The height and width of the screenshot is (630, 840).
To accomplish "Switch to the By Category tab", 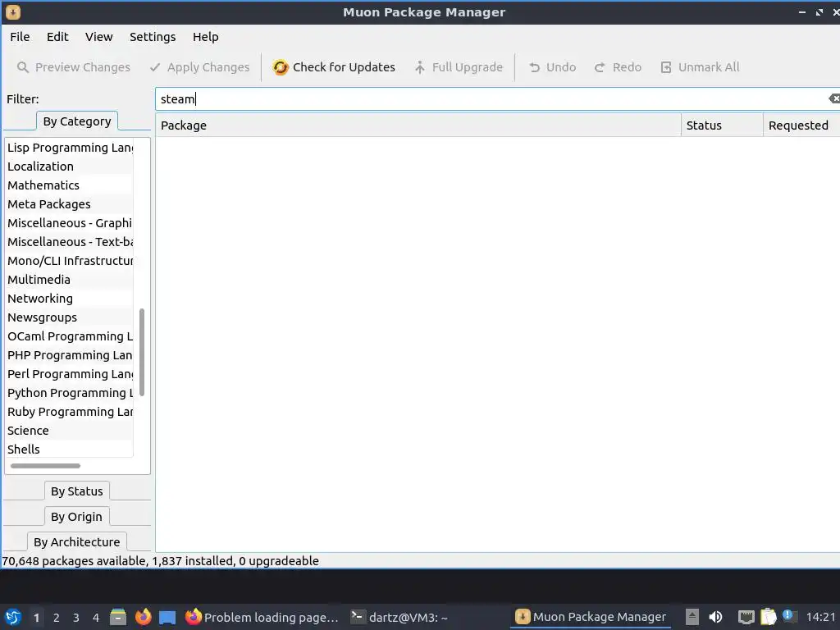I will 77,121.
